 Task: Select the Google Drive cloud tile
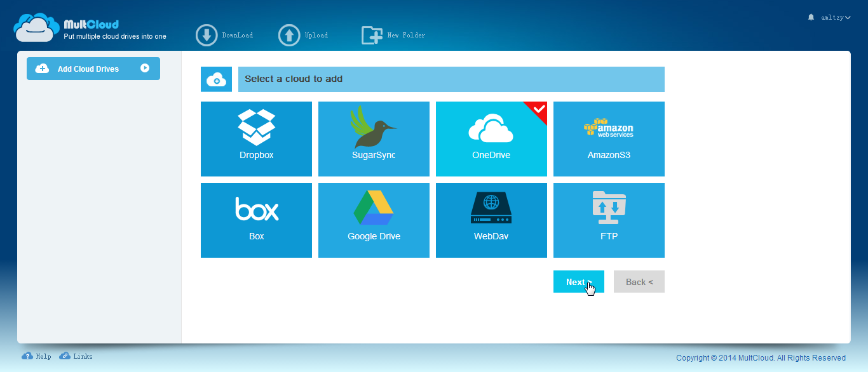(374, 220)
